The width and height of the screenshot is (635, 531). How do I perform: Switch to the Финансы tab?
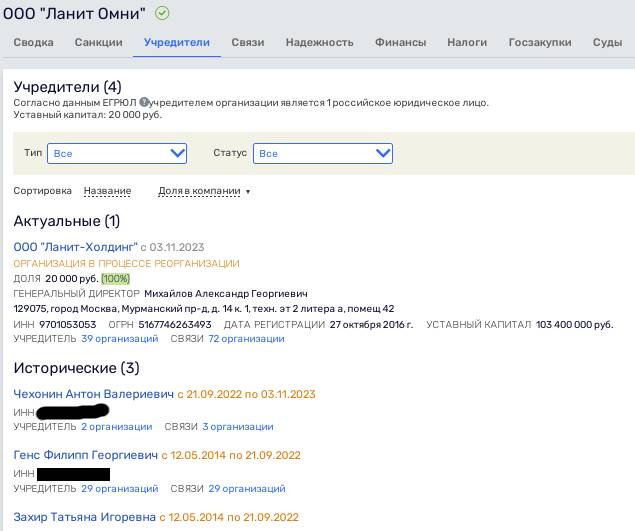coord(401,42)
